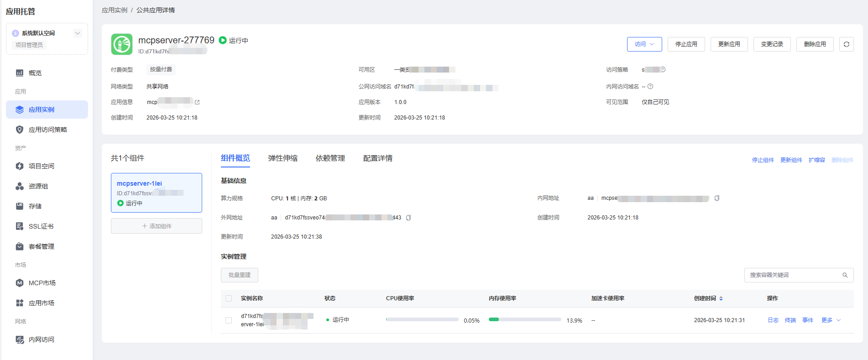Select all instances with header checkbox
The image size is (868, 360).
pyautogui.click(x=229, y=298)
